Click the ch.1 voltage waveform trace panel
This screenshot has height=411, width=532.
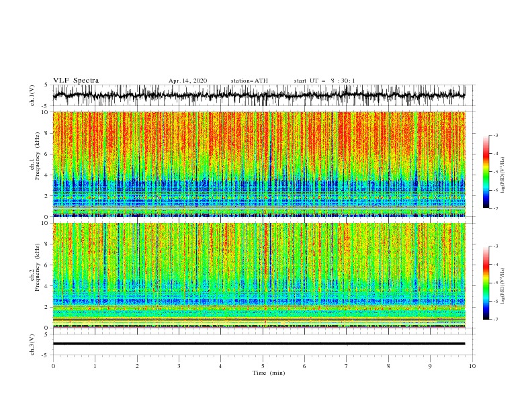pos(259,95)
